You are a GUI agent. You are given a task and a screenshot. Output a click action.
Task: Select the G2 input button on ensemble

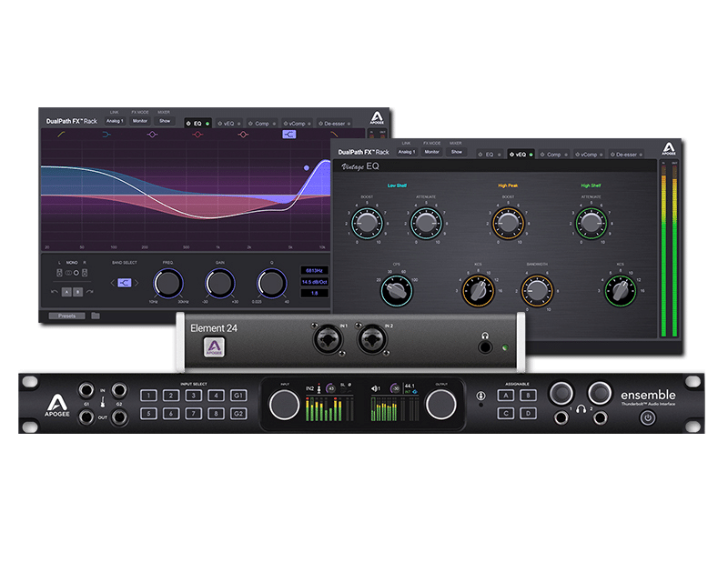238,414
